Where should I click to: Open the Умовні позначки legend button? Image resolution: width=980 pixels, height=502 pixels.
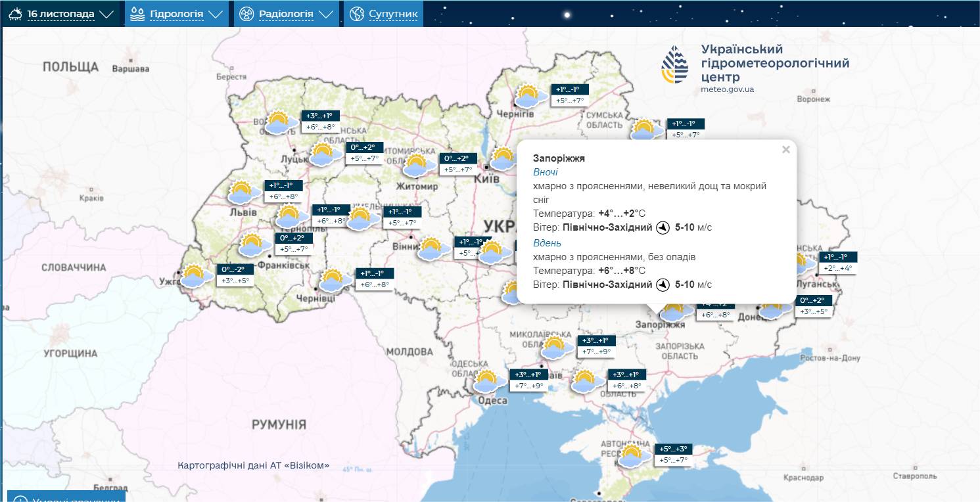pos(66,497)
